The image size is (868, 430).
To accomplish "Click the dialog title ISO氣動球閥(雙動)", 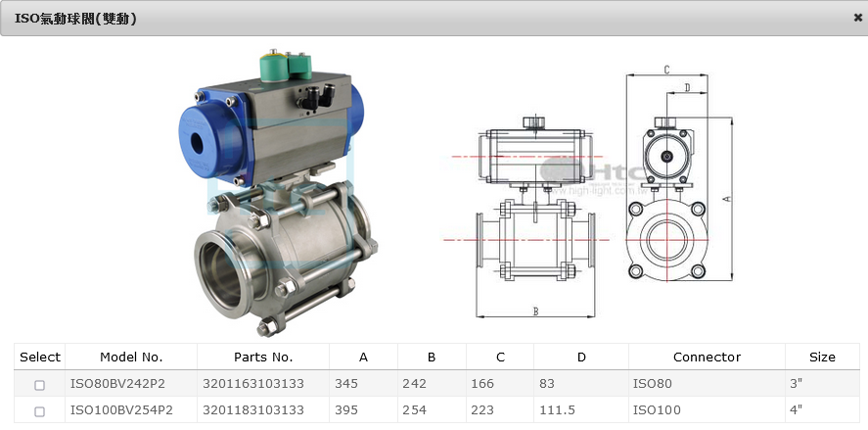I will [75, 19].
